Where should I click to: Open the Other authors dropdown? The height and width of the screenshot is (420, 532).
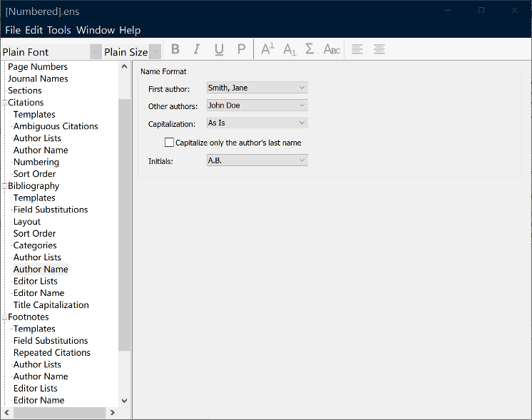click(257, 106)
